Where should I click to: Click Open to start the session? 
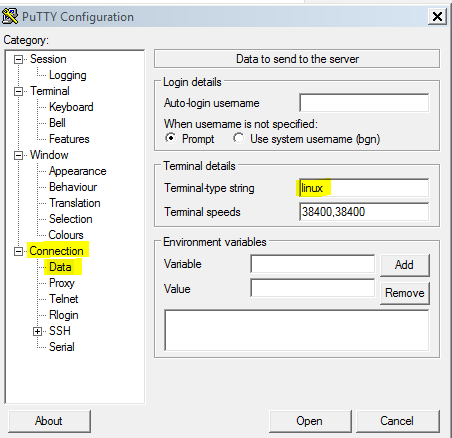click(x=310, y=421)
